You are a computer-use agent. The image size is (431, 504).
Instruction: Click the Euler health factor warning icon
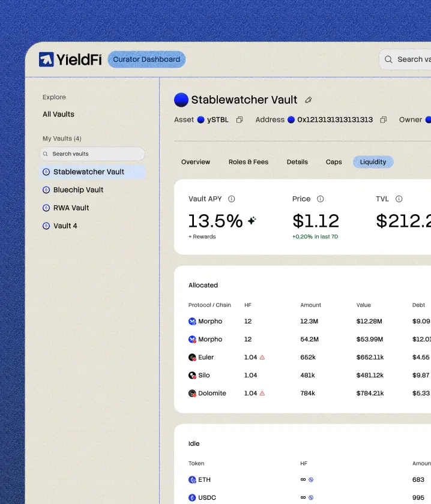[x=262, y=358]
